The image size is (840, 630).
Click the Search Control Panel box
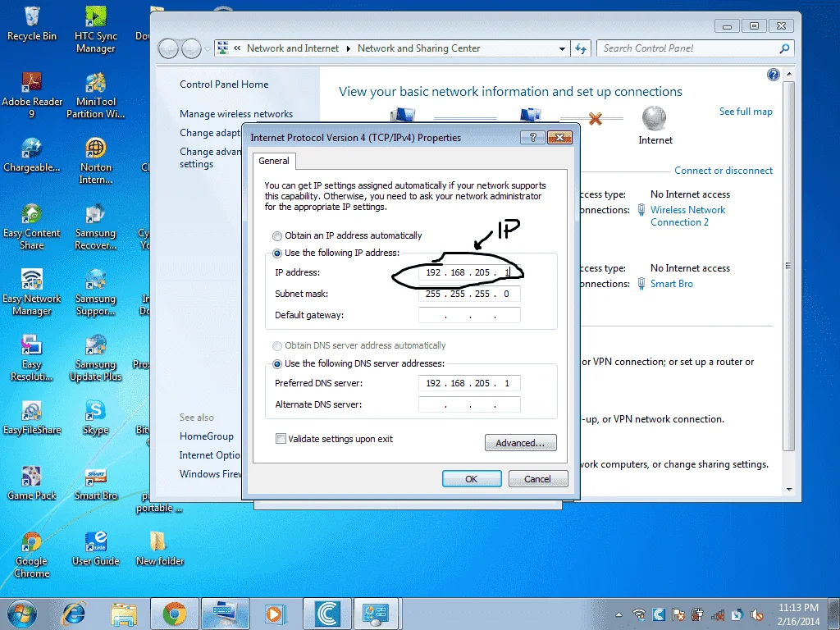(x=695, y=48)
